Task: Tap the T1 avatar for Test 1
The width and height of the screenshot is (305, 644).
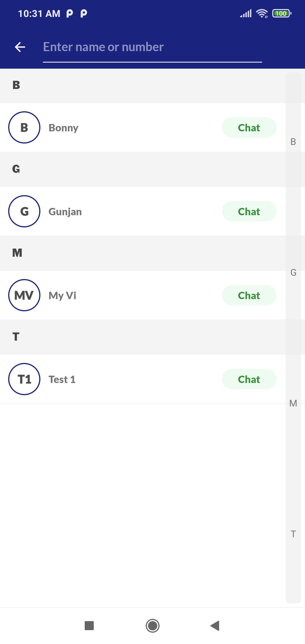Action: coord(24,379)
